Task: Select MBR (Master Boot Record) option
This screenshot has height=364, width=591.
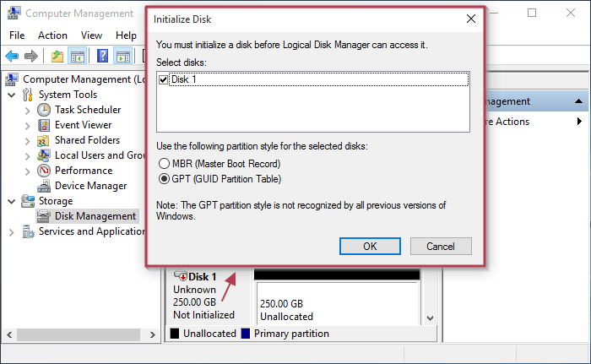Action: coord(165,163)
